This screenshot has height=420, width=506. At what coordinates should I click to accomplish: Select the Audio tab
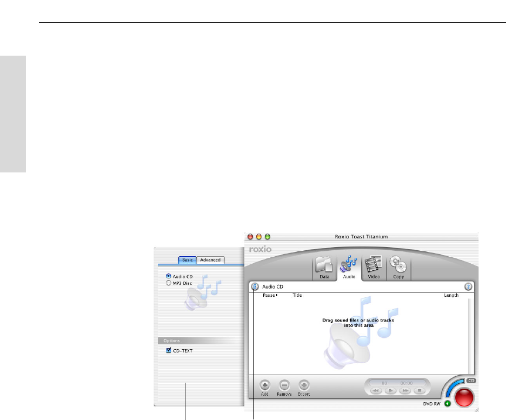[x=349, y=268]
